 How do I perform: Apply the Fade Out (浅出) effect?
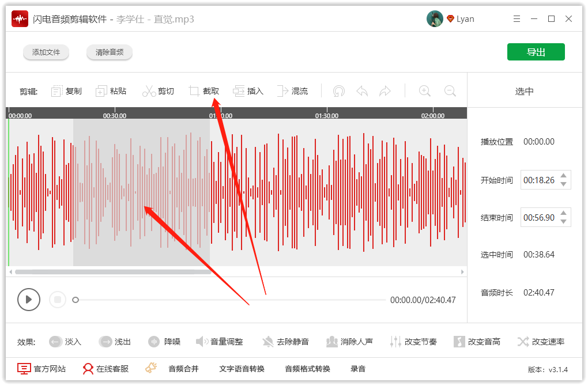[115, 342]
